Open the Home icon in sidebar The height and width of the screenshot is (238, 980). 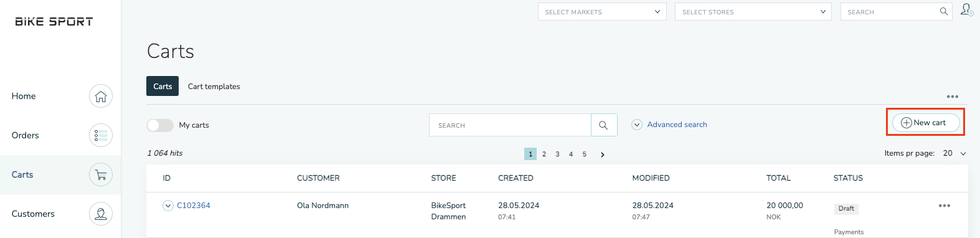point(101,96)
